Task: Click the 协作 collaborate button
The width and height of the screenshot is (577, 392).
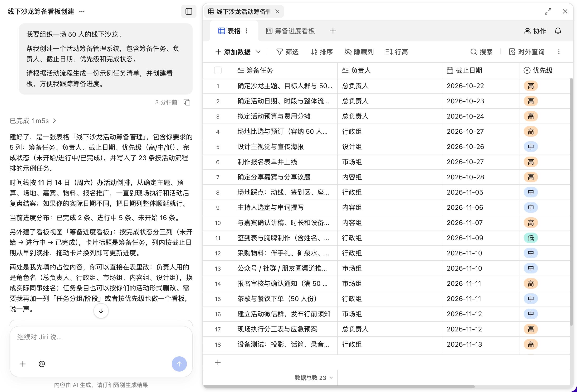Action: [x=535, y=31]
